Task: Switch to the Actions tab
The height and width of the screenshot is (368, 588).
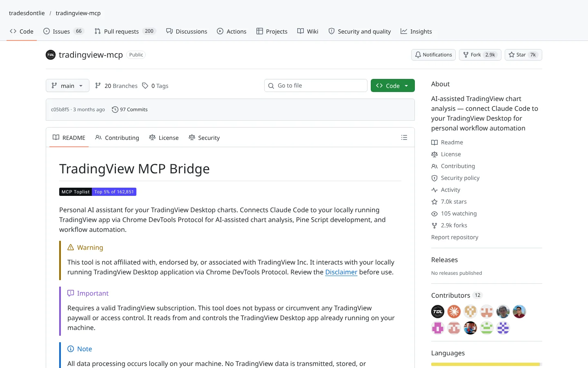Action: click(x=232, y=31)
